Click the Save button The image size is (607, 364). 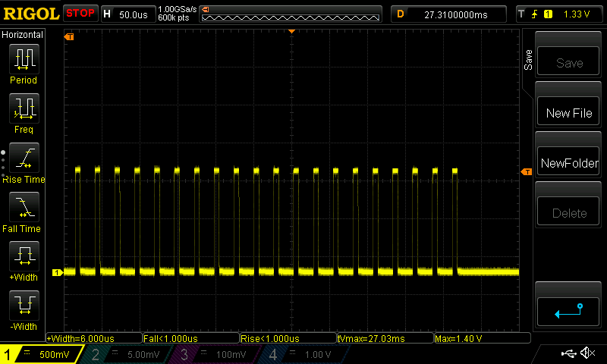pyautogui.click(x=568, y=61)
